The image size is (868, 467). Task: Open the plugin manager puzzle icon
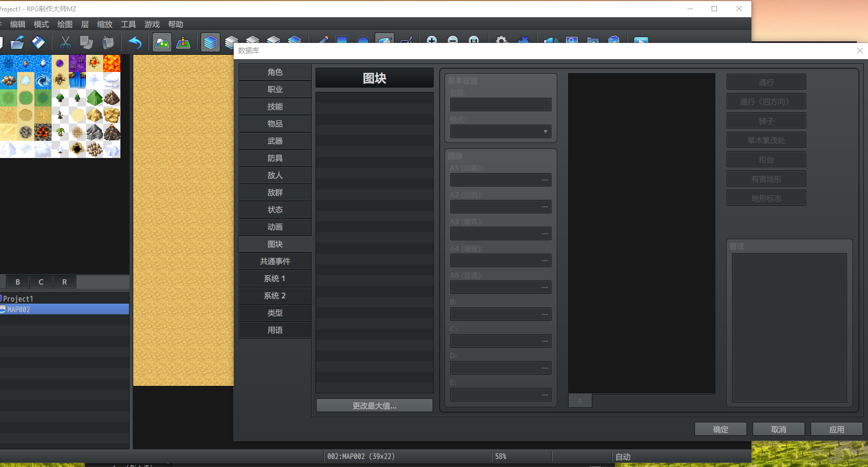tap(523, 40)
